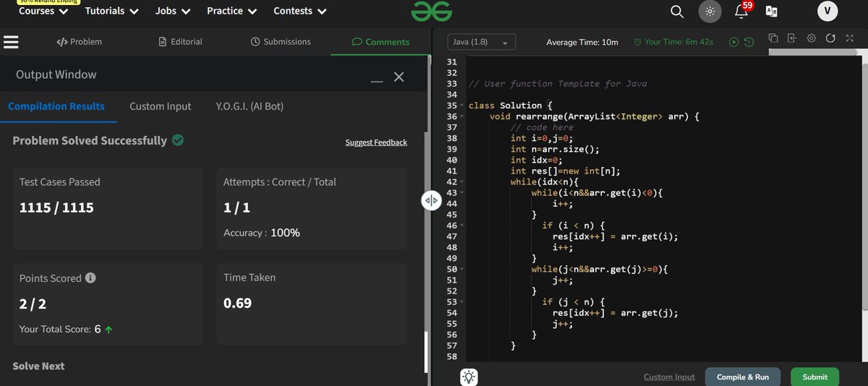Image resolution: width=868 pixels, height=386 pixels.
Task: Click the '1115 / 1115' test cases value
Action: [x=56, y=207]
